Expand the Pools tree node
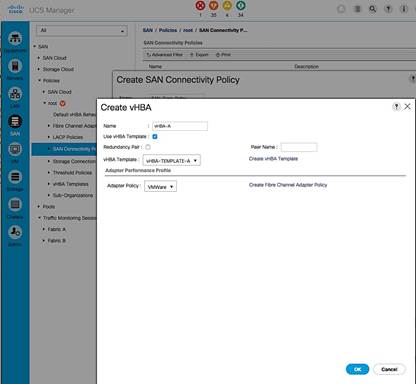 (39, 207)
